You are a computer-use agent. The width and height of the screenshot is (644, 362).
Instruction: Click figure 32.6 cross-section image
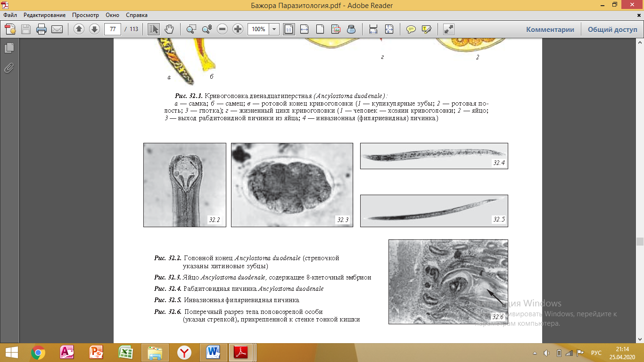click(x=448, y=282)
